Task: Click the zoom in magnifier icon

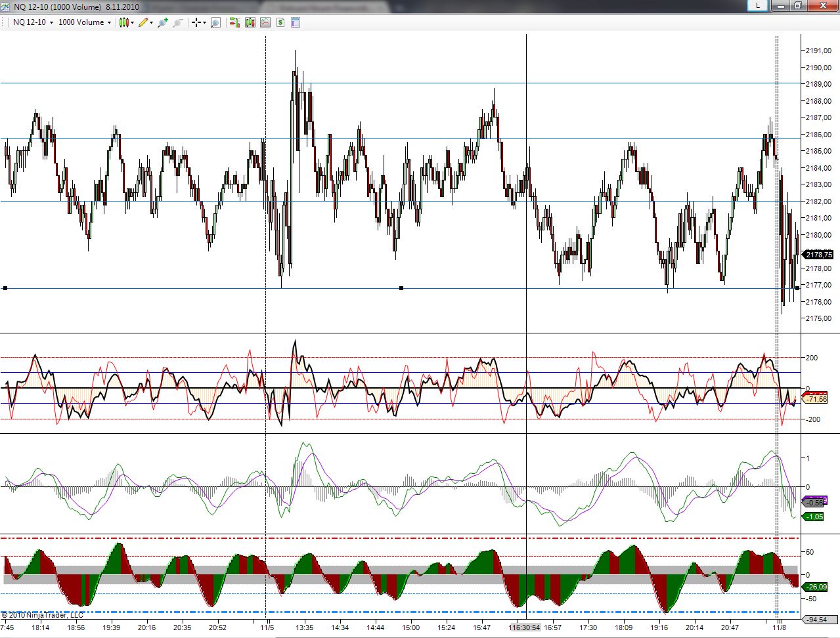Action: tap(163, 22)
